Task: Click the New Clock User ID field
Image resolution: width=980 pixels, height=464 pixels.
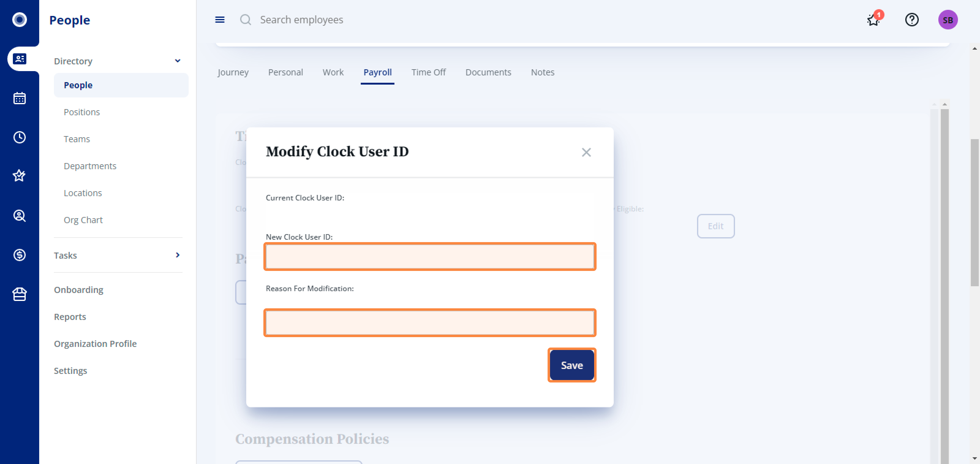Action: [429, 257]
